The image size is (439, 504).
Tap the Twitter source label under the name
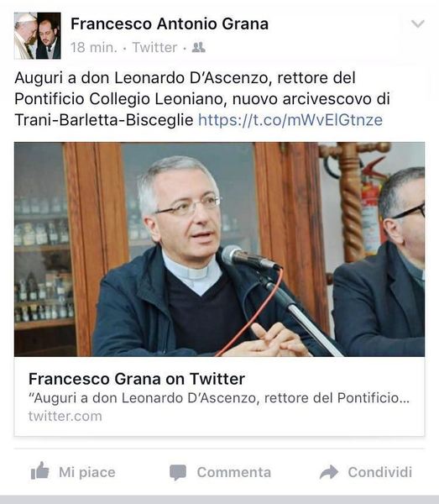click(154, 48)
